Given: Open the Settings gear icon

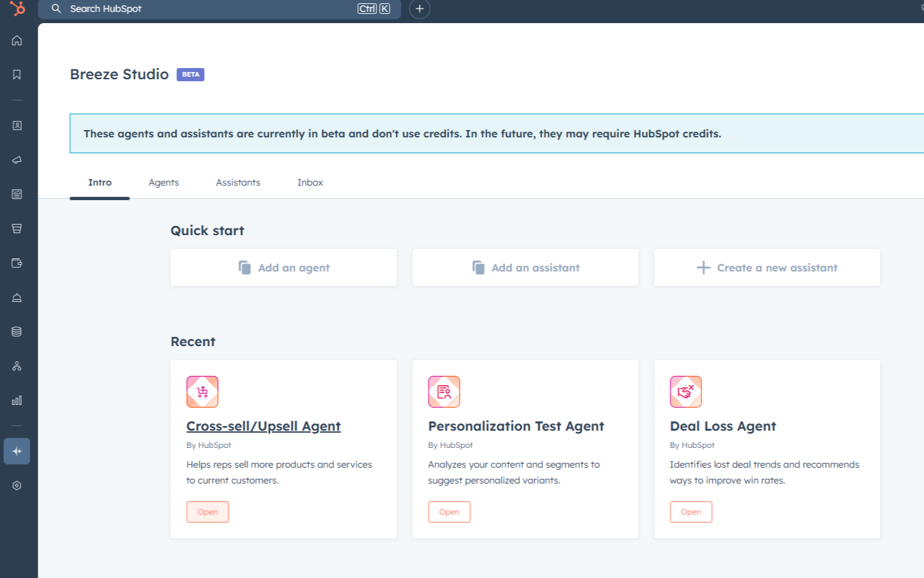Looking at the screenshot, I should [17, 486].
